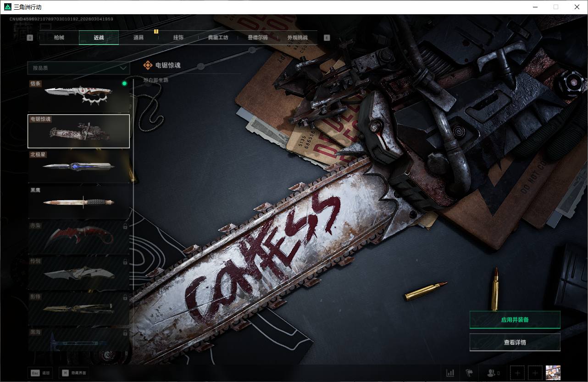This screenshot has height=382, width=588.
Task: Click the lock icon on 赤枭
Action: [125, 226]
